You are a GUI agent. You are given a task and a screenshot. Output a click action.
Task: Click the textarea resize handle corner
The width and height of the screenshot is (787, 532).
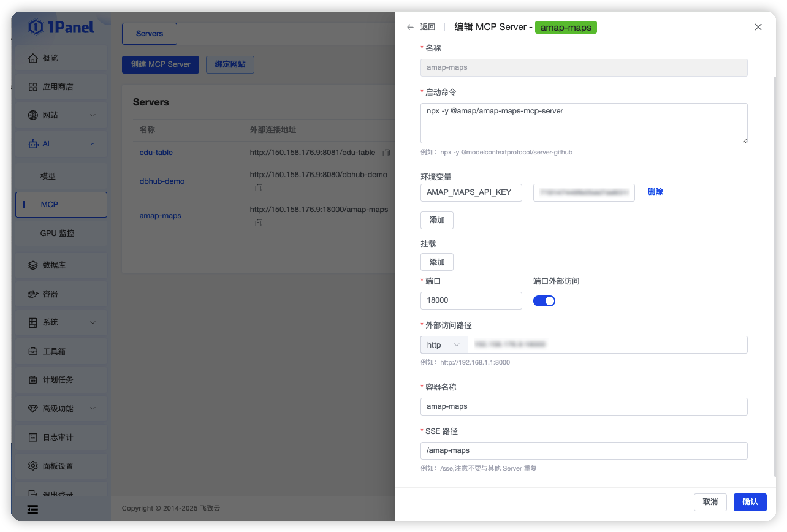point(745,141)
